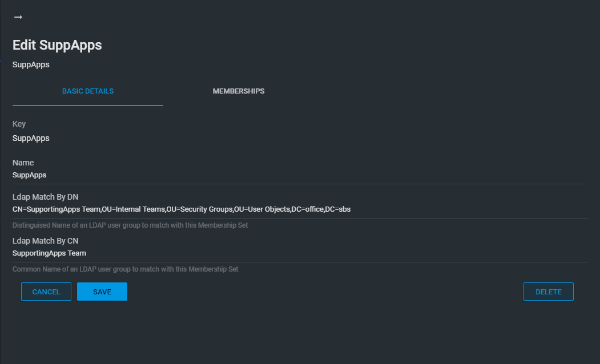Image resolution: width=600 pixels, height=364 pixels.
Task: Delete the SuppApps membership set
Action: 548,292
